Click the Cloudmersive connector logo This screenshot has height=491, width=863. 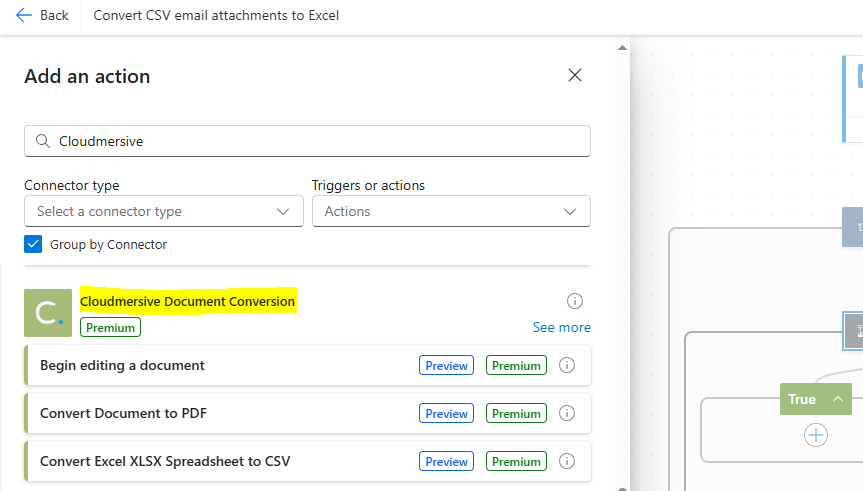(x=48, y=313)
